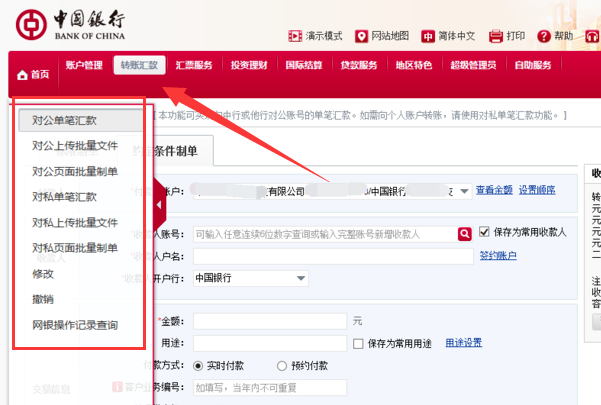Image resolution: width=601 pixels, height=405 pixels.
Task: Click the red payee account search icon
Action: click(464, 233)
